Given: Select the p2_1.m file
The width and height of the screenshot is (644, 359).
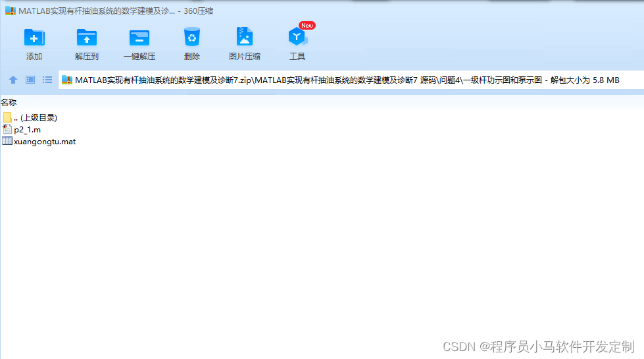Looking at the screenshot, I should [x=21, y=130].
